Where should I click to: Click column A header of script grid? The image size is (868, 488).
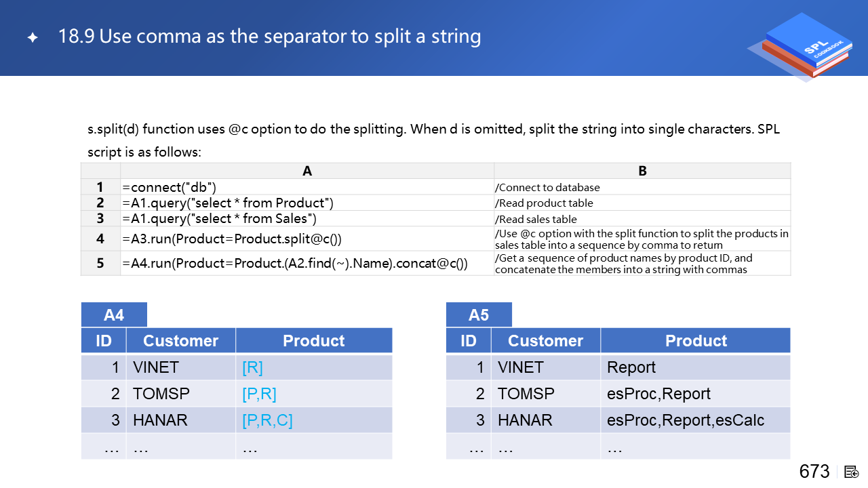click(307, 171)
